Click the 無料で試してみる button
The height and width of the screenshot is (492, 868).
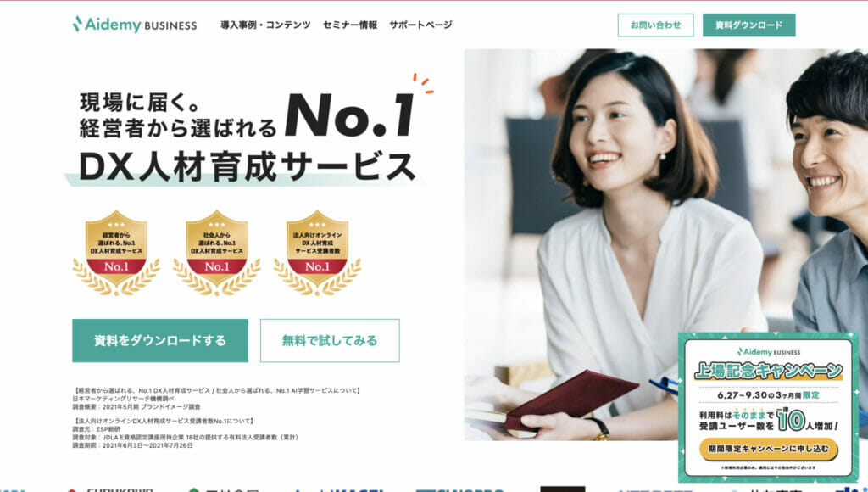(330, 340)
